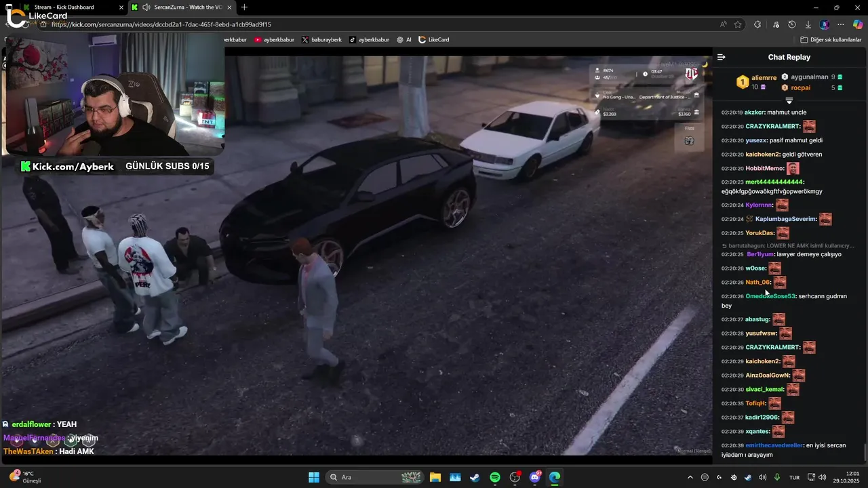Open the LikeCard bookmark
The image size is (868, 488).
pyautogui.click(x=434, y=40)
